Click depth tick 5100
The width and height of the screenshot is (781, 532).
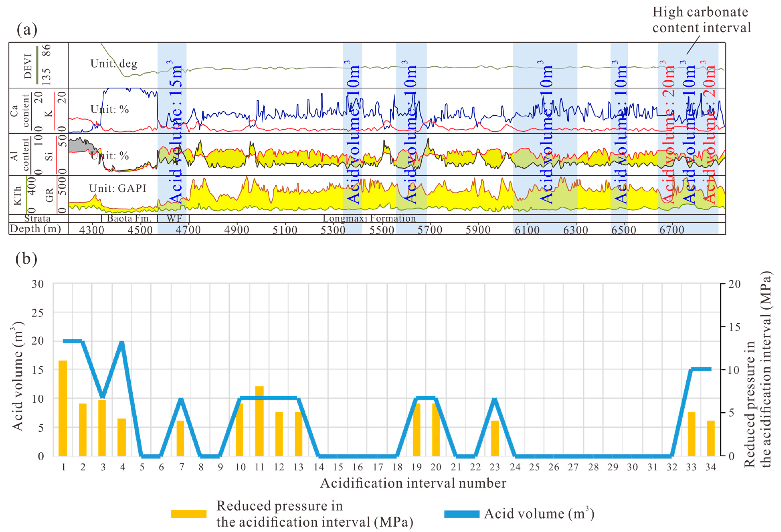(x=285, y=230)
